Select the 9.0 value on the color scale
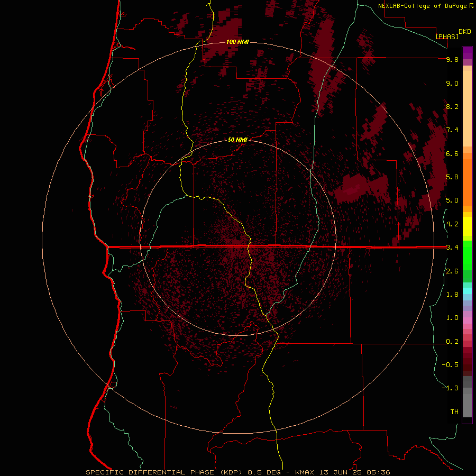The width and height of the screenshot is (476, 476). pyautogui.click(x=452, y=83)
